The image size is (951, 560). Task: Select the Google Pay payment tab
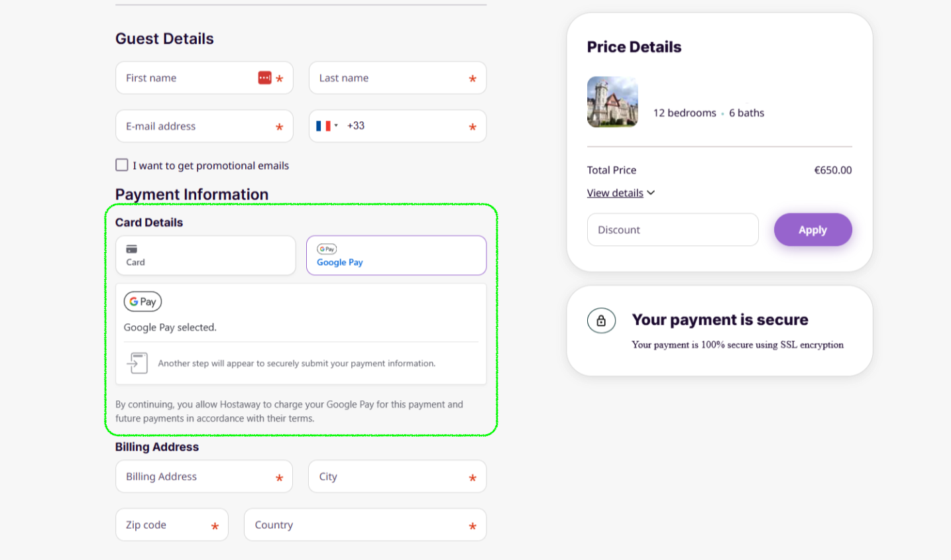396,255
